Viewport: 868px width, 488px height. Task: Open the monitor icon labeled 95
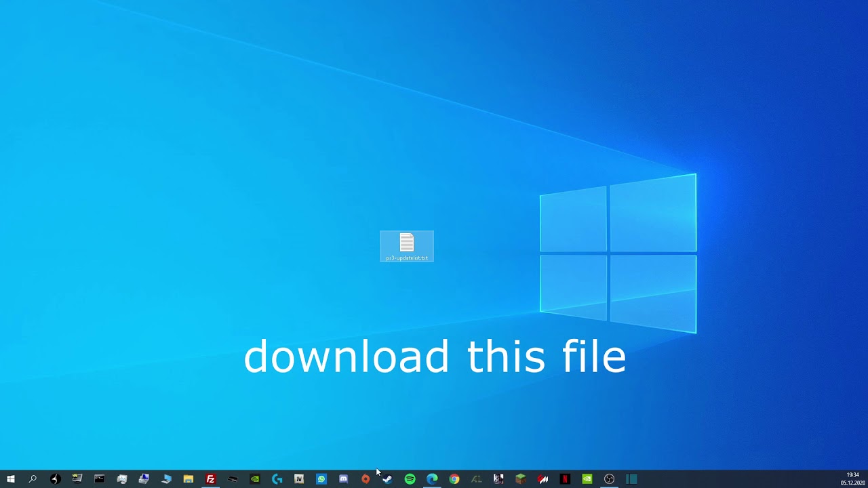pos(77,479)
